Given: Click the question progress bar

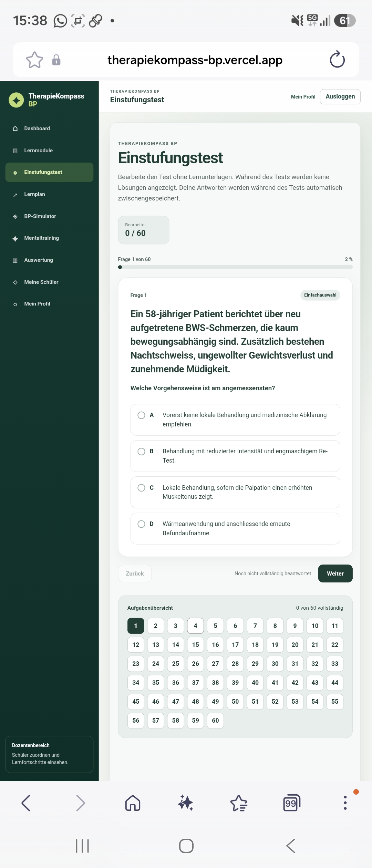Looking at the screenshot, I should 235,267.
